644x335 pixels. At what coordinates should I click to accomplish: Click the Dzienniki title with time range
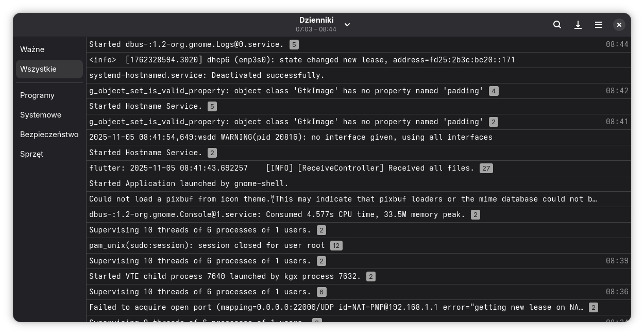316,24
